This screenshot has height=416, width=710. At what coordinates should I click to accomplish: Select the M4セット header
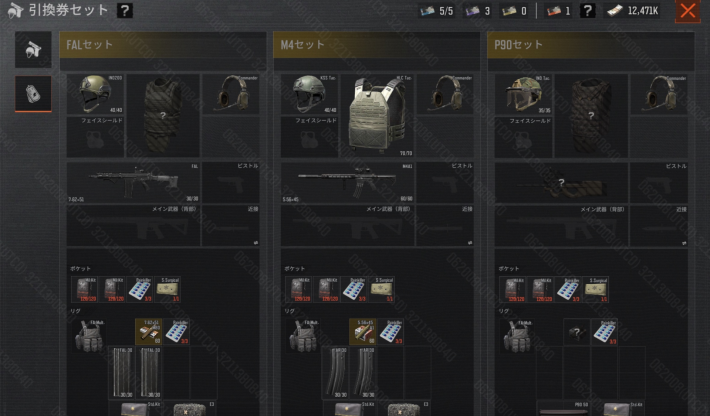[x=377, y=45]
